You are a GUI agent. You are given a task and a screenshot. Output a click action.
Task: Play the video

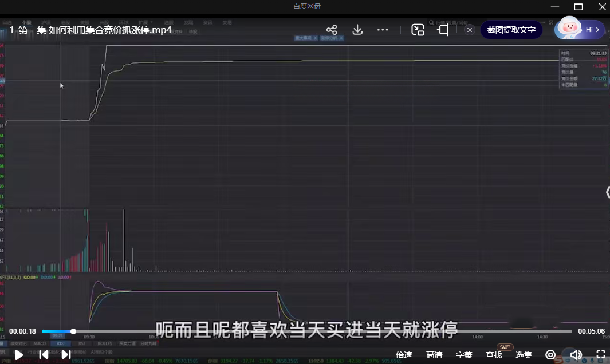[19, 355]
